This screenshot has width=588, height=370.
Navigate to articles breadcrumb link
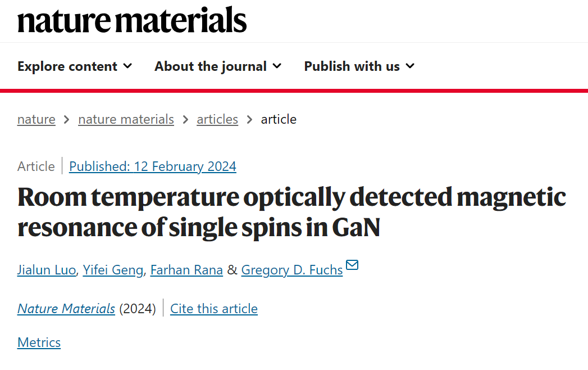click(x=217, y=119)
